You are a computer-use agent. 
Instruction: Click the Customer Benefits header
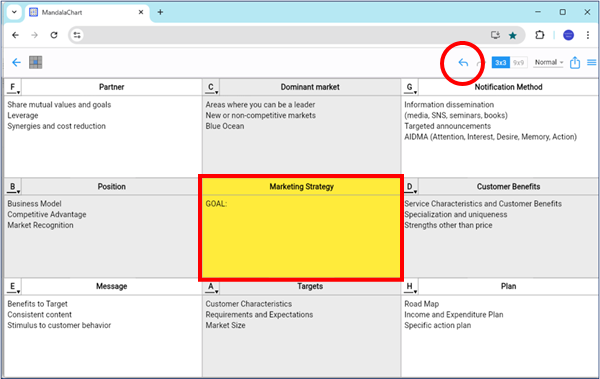[508, 186]
